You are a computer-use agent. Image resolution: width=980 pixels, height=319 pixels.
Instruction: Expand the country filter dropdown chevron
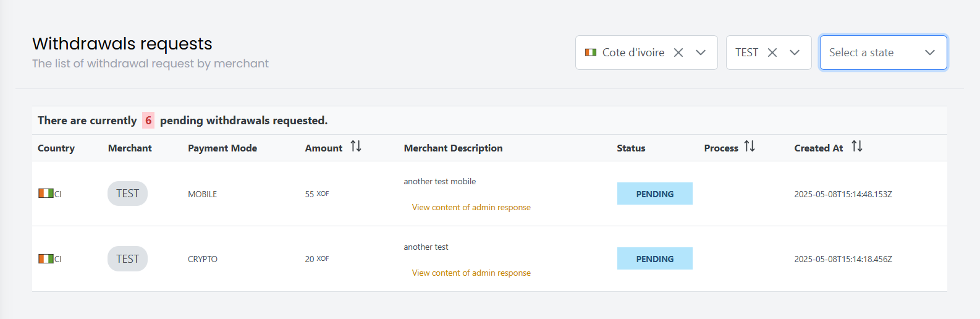701,53
